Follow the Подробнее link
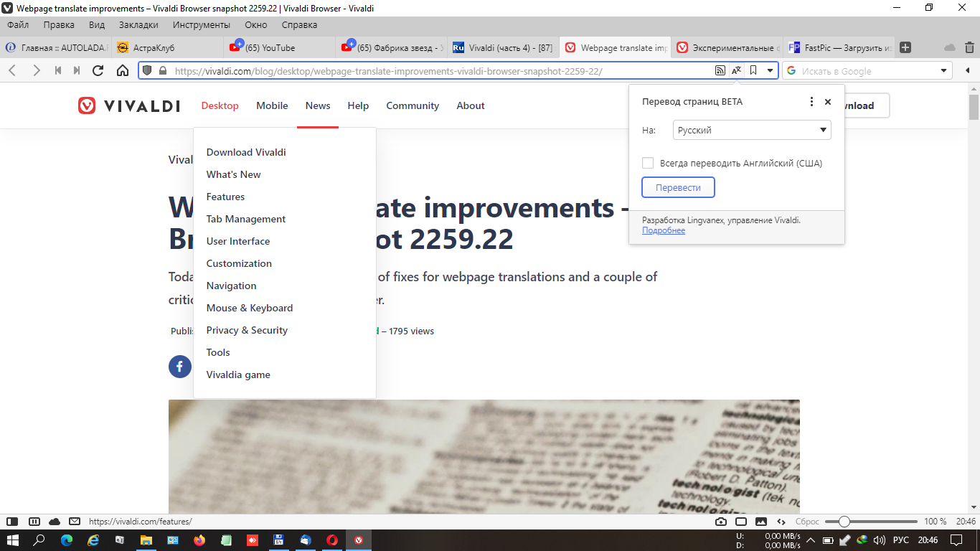The height and width of the screenshot is (551, 980). (x=663, y=230)
